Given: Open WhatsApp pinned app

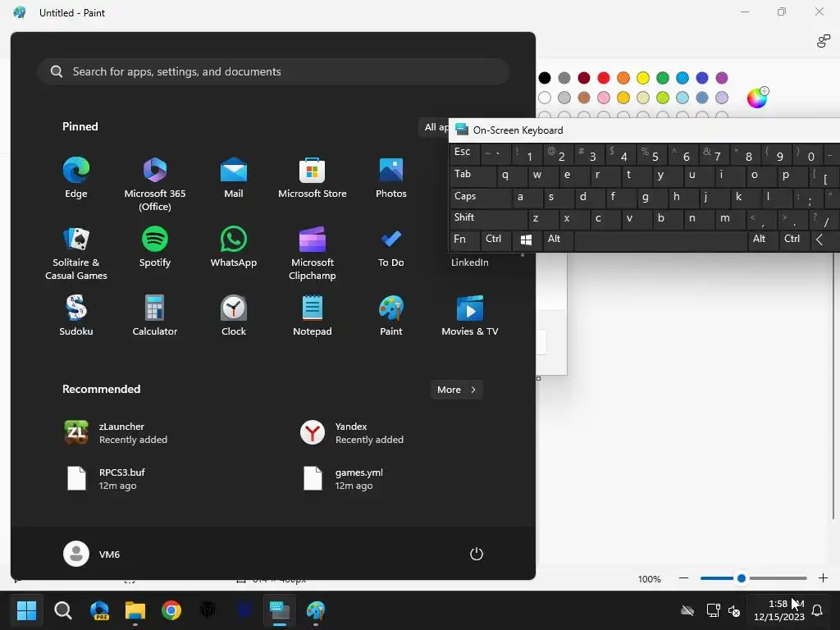Looking at the screenshot, I should (x=234, y=247).
